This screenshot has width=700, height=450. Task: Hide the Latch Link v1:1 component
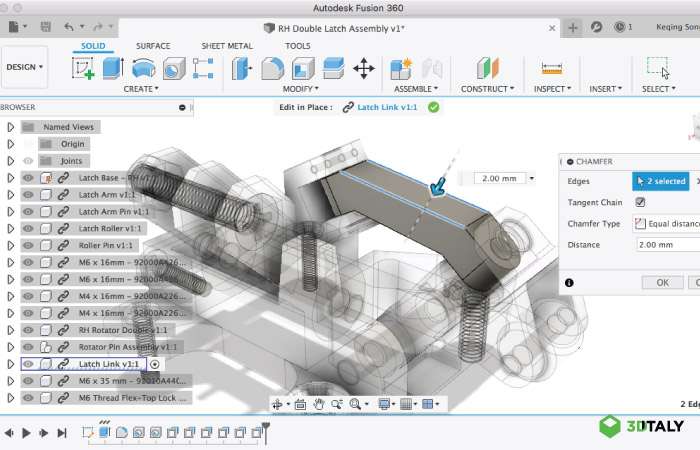[28, 364]
